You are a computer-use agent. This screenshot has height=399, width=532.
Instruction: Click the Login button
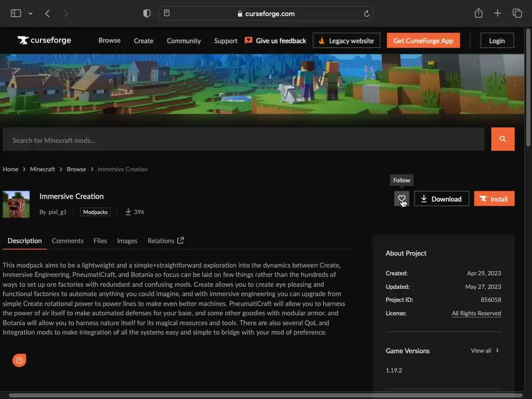pyautogui.click(x=497, y=41)
